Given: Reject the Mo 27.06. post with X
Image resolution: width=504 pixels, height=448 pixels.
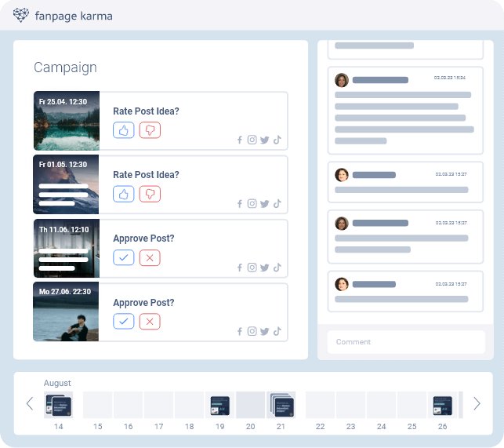Looking at the screenshot, I should 150,321.
